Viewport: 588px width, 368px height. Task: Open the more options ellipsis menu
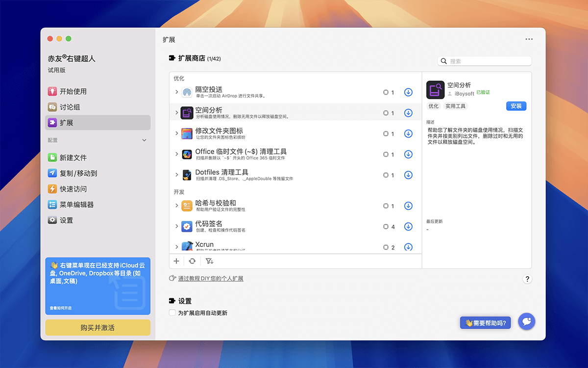tap(529, 39)
